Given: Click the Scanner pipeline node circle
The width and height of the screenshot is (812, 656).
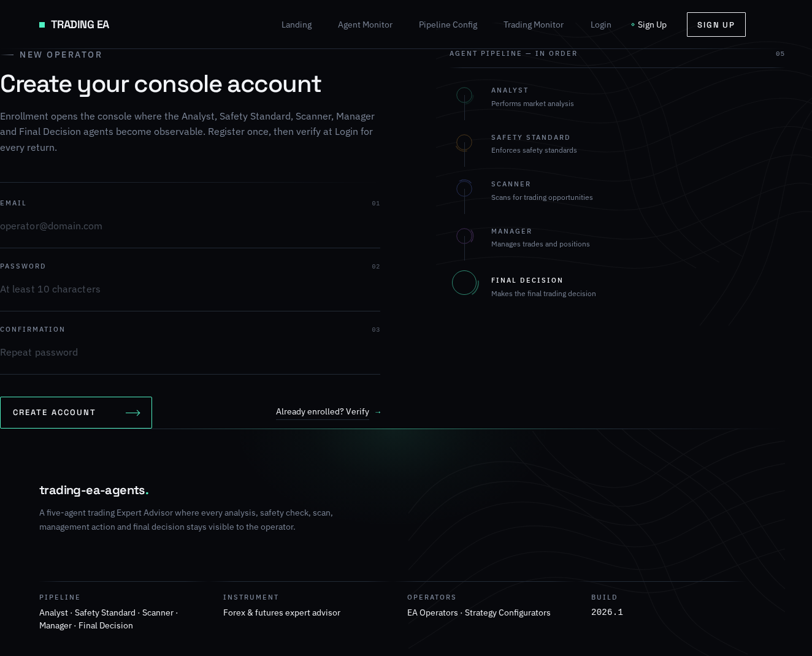Looking at the screenshot, I should 464,189.
